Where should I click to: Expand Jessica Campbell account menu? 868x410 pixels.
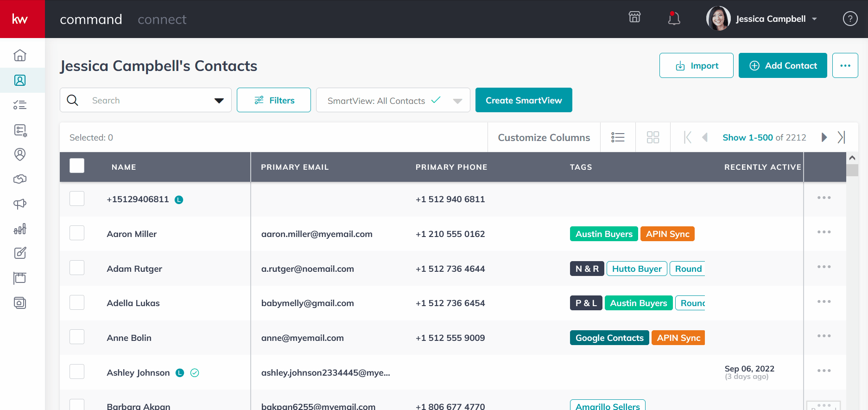pyautogui.click(x=814, y=19)
